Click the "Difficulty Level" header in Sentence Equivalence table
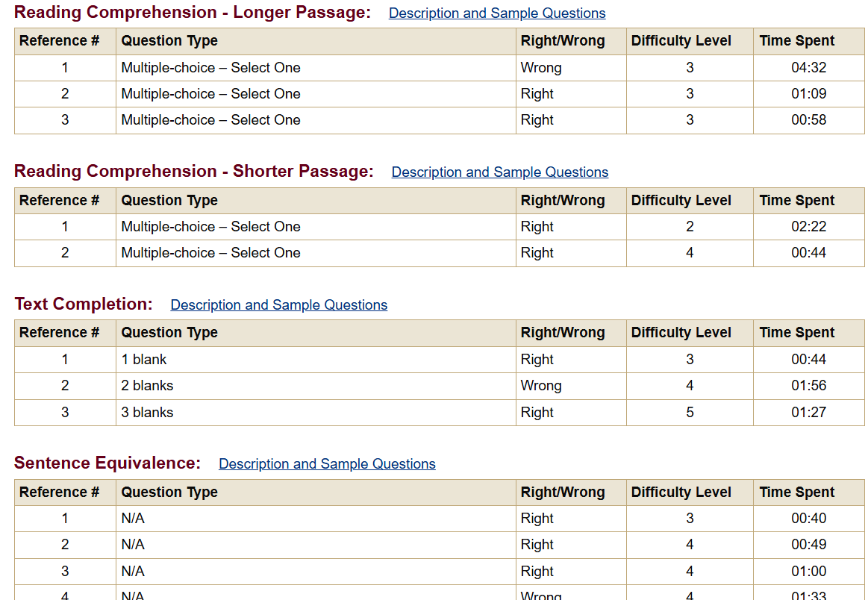The image size is (868, 600). pyautogui.click(x=681, y=492)
